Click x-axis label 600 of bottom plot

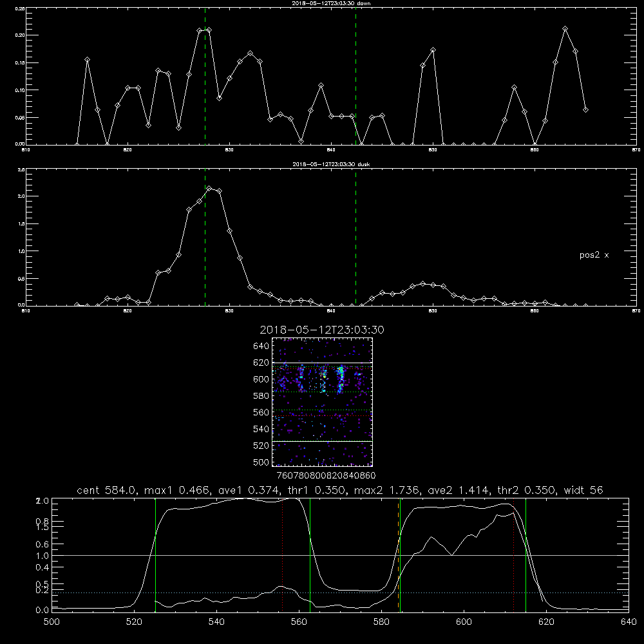click(x=464, y=622)
